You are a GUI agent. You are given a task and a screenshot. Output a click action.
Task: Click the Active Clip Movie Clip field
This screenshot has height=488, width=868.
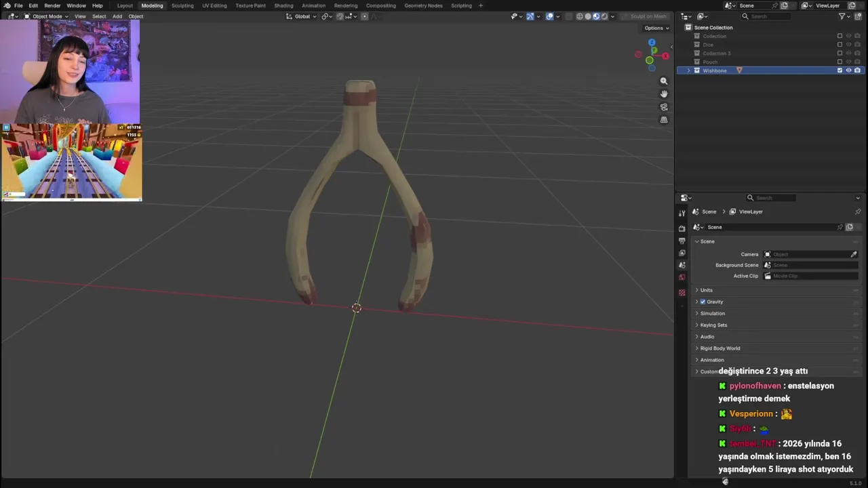pyautogui.click(x=811, y=276)
